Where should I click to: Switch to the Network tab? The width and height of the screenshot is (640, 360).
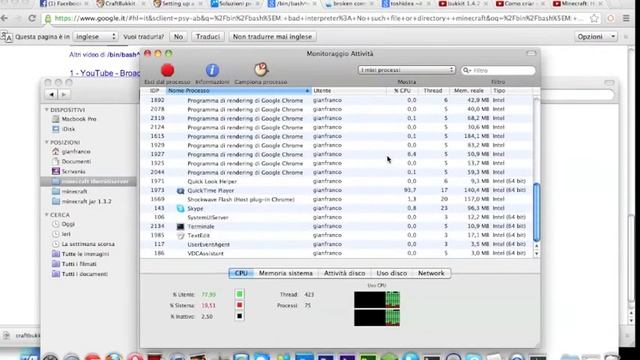click(x=431, y=273)
